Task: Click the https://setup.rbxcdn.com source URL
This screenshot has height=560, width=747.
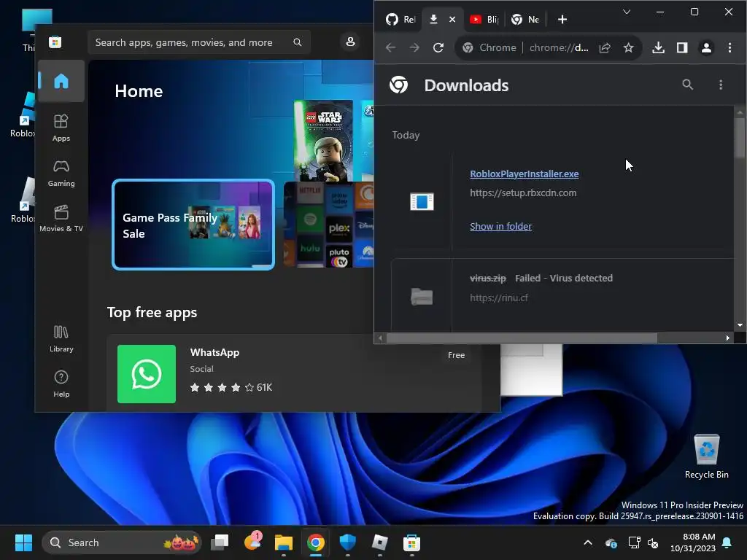Action: click(x=523, y=192)
